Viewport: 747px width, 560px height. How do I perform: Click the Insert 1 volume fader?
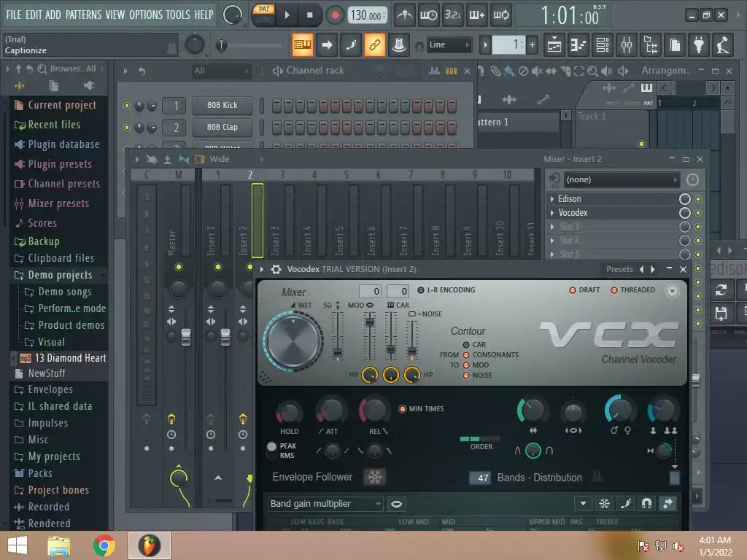pyautogui.click(x=225, y=337)
